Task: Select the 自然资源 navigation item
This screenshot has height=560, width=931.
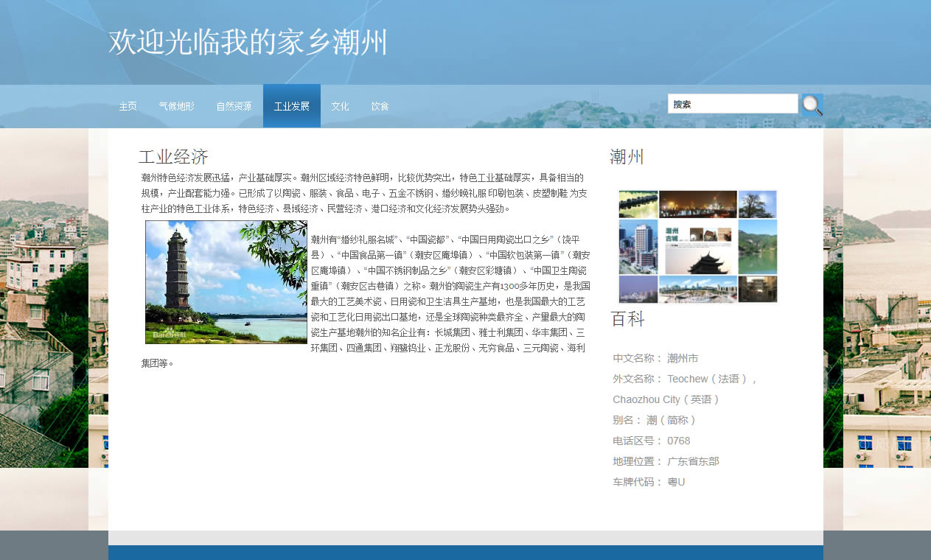Action: [x=234, y=106]
